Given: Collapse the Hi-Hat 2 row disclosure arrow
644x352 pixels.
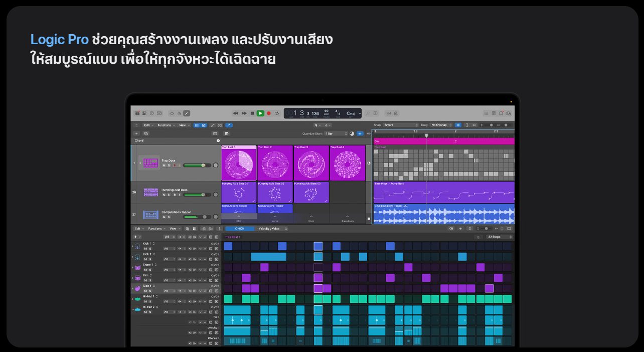Looking at the screenshot, I should tap(132, 309).
